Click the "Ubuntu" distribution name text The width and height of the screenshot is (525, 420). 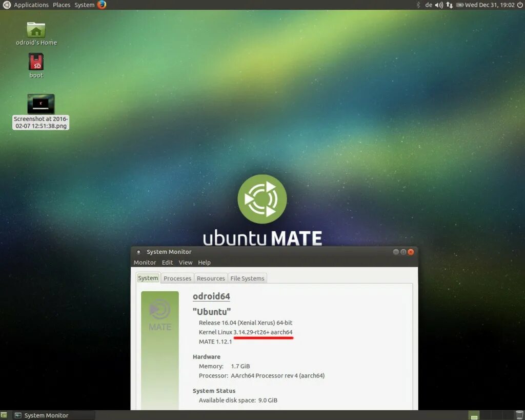tap(212, 311)
